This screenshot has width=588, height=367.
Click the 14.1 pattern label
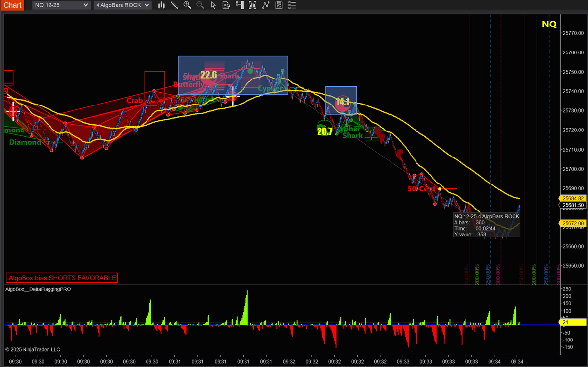click(342, 102)
